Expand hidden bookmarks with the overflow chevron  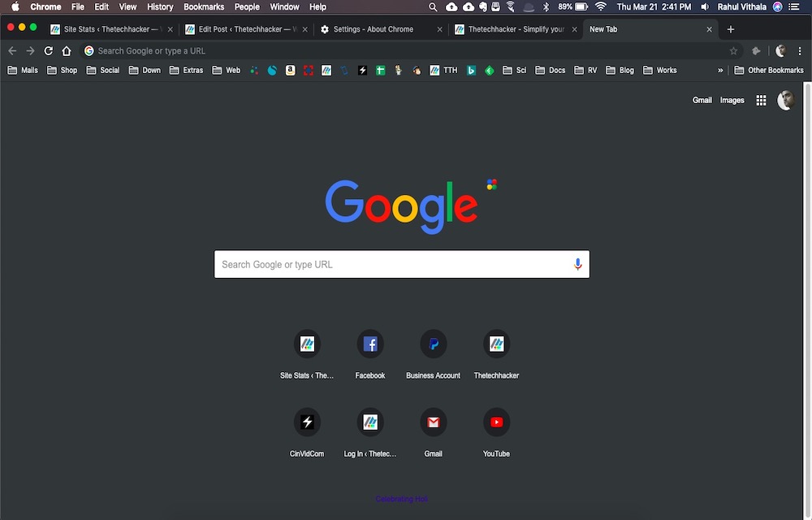click(719, 70)
